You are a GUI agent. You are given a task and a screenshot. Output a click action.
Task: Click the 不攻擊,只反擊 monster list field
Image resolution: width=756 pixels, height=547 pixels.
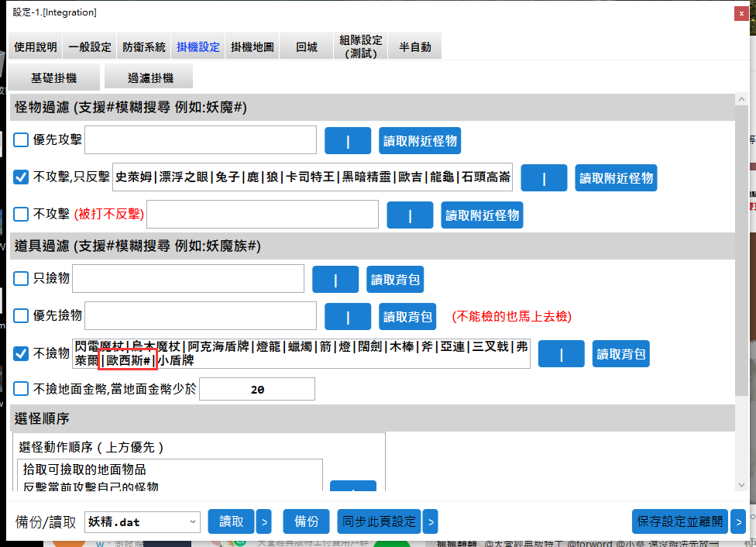click(312, 177)
